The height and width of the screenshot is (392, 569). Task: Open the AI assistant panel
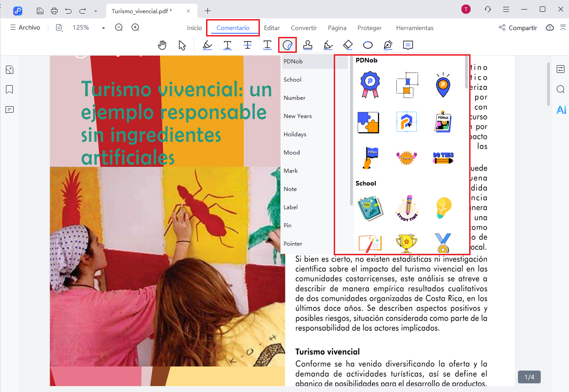561,109
